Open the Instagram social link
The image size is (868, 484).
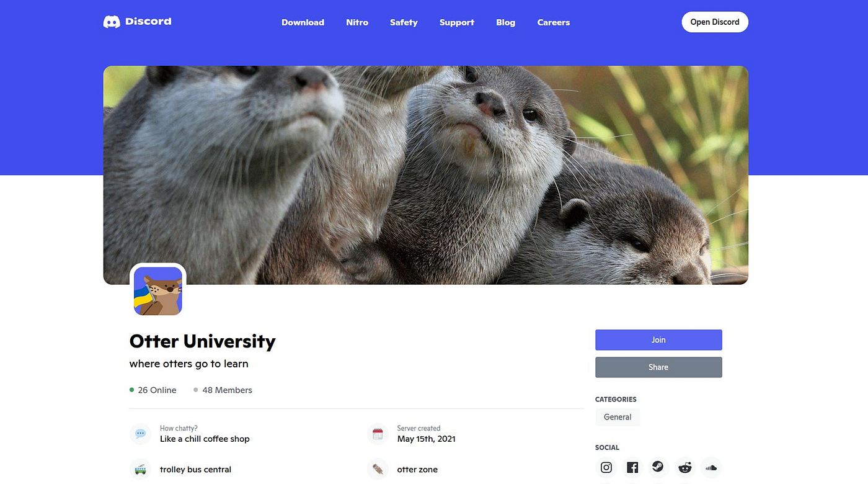tap(606, 468)
